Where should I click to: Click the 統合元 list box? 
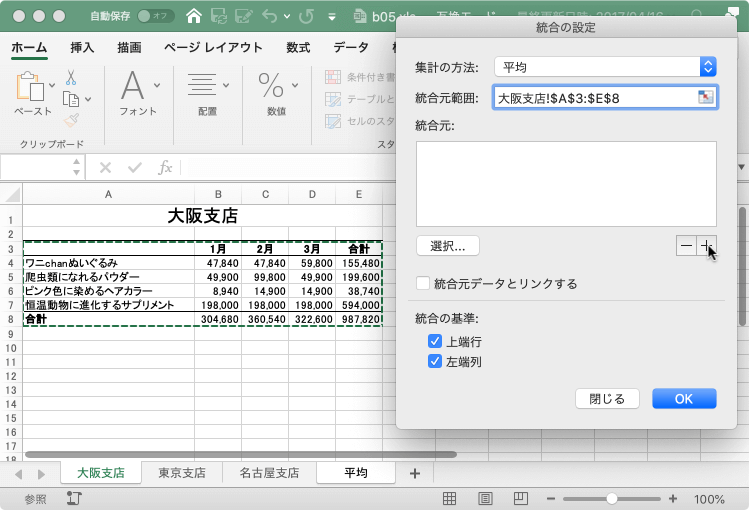point(566,183)
